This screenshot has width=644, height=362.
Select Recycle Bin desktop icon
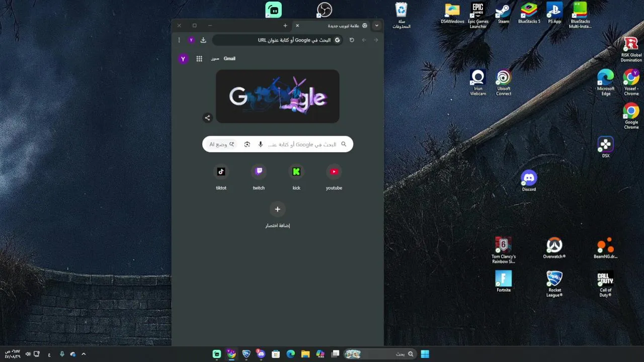pos(401,16)
